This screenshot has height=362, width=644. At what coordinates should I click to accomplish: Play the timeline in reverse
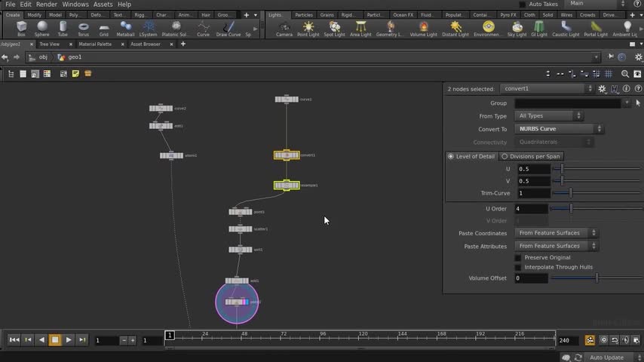[41, 340]
